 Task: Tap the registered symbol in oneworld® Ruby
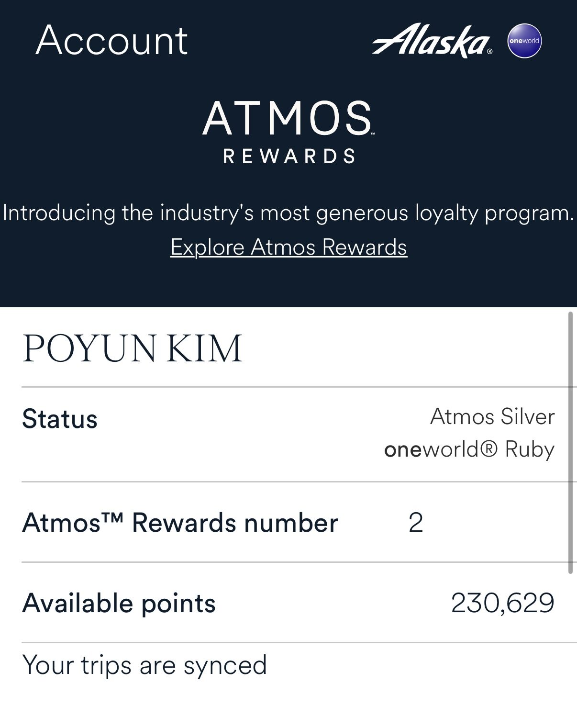488,449
